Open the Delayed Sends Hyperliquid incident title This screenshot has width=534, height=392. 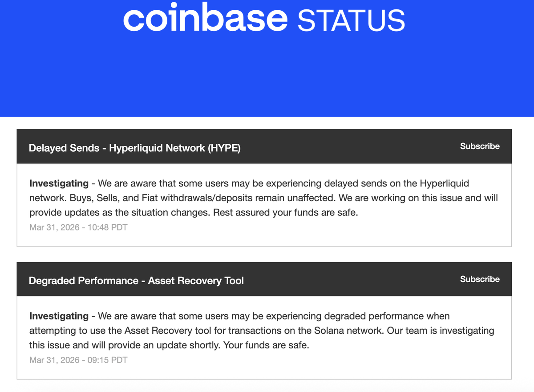click(134, 148)
